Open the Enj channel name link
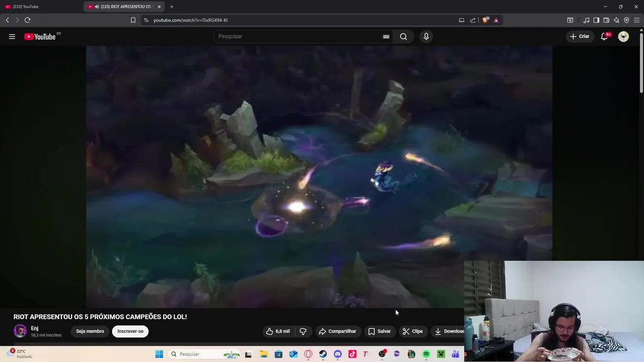 [x=34, y=328]
